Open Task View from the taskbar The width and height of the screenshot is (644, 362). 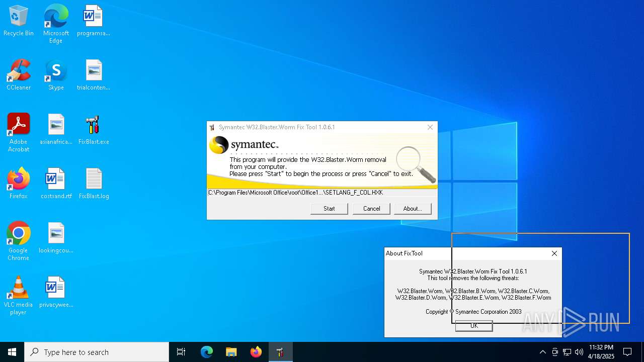[181, 352]
